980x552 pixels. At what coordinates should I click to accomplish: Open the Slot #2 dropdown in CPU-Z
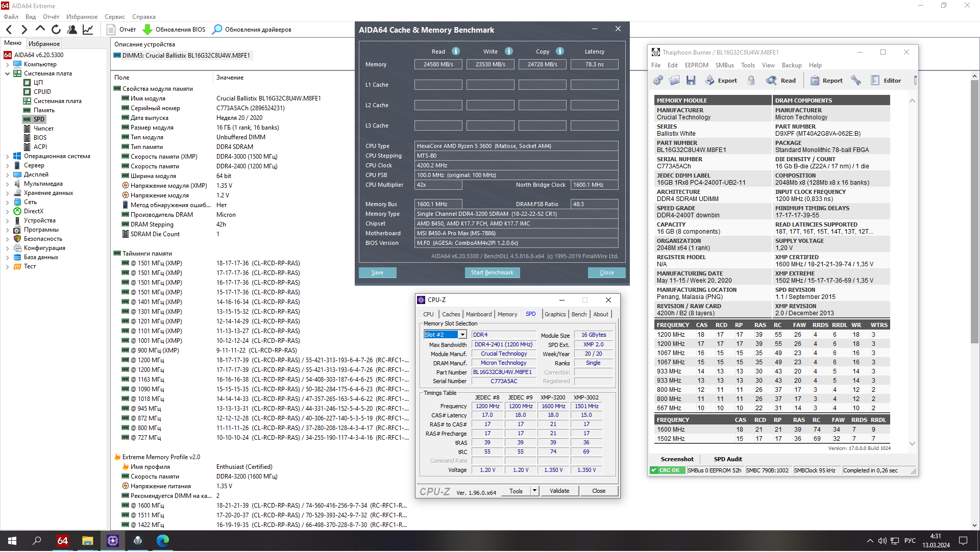pos(462,335)
